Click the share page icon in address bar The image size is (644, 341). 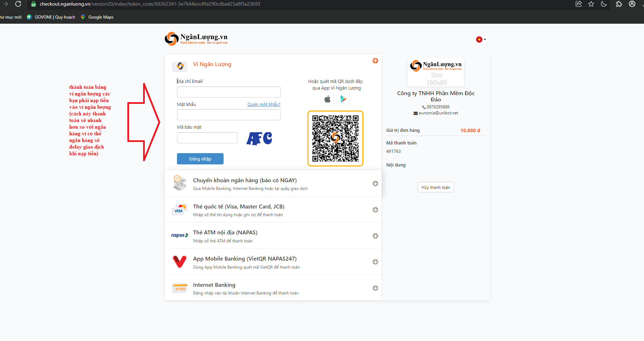tap(579, 4)
